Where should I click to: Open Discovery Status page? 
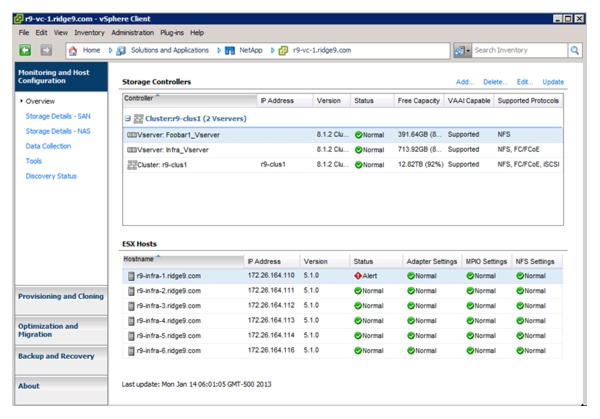[51, 176]
